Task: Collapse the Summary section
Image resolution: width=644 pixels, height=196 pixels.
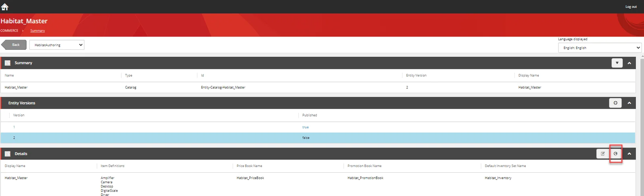Action: [630, 63]
